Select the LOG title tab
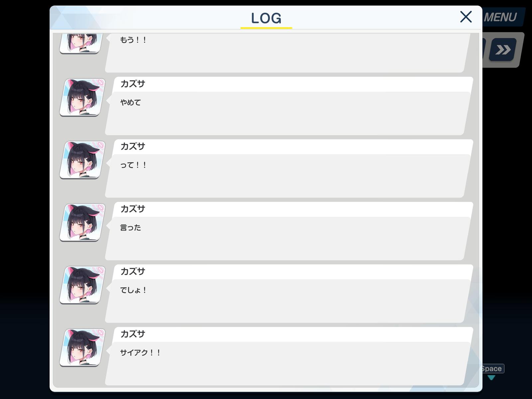 point(266,19)
